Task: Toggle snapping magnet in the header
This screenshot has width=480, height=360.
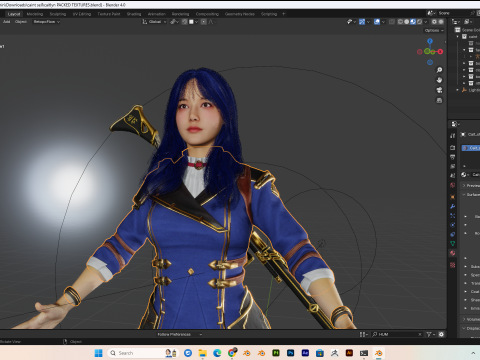Action: pyautogui.click(x=184, y=22)
